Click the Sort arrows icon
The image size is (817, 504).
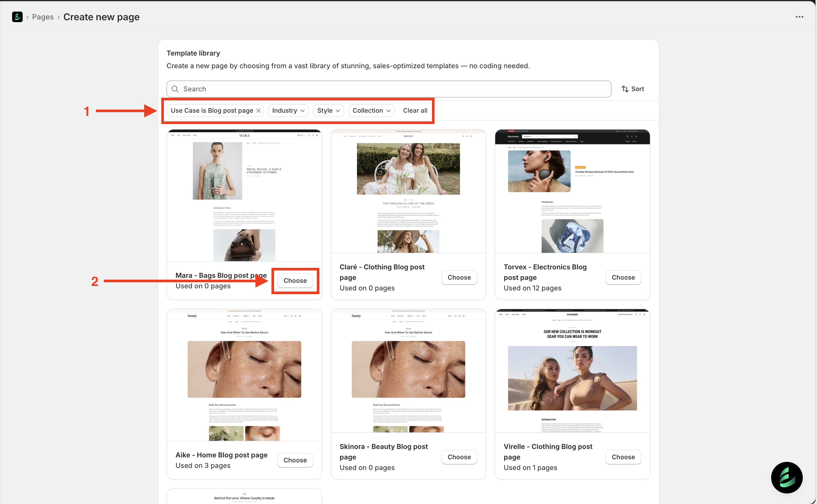click(x=625, y=89)
